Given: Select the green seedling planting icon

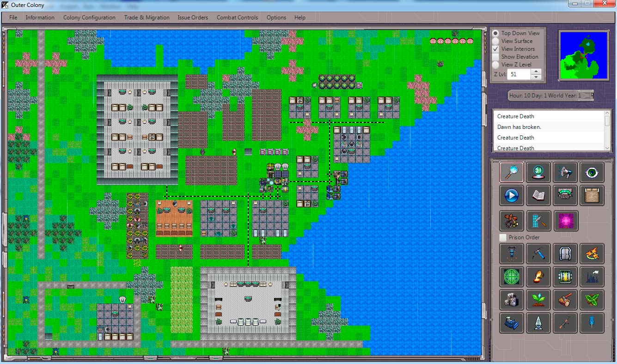Looking at the screenshot, I should 538,300.
